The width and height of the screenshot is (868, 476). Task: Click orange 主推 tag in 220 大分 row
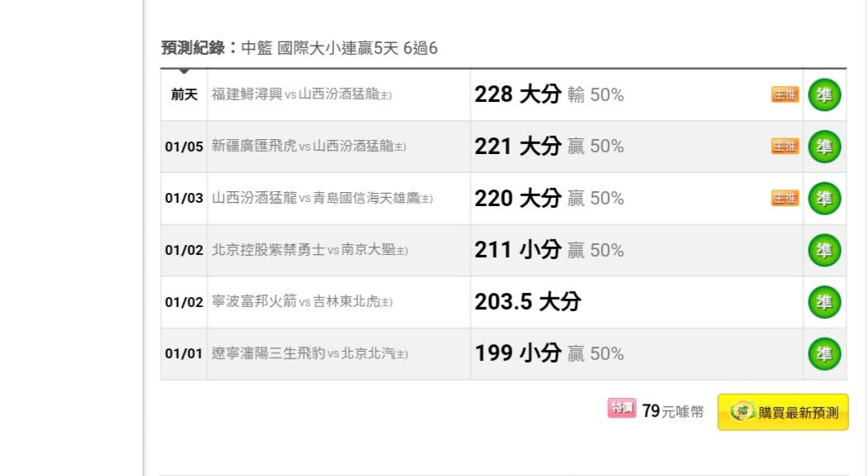(785, 199)
